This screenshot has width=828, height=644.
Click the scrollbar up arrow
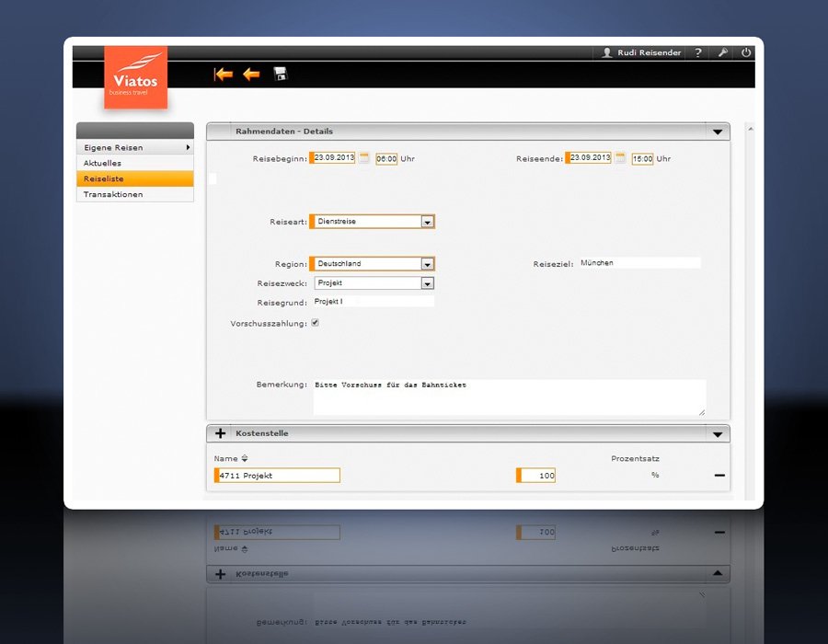[751, 129]
